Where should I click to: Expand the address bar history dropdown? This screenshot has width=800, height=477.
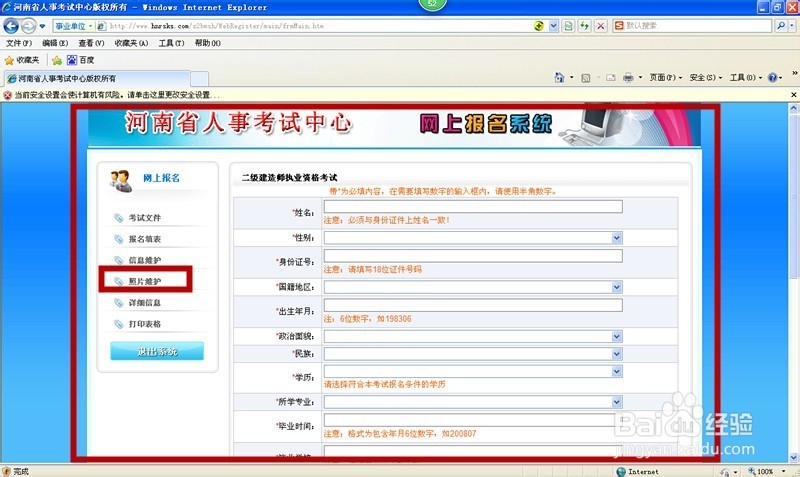coord(554,26)
